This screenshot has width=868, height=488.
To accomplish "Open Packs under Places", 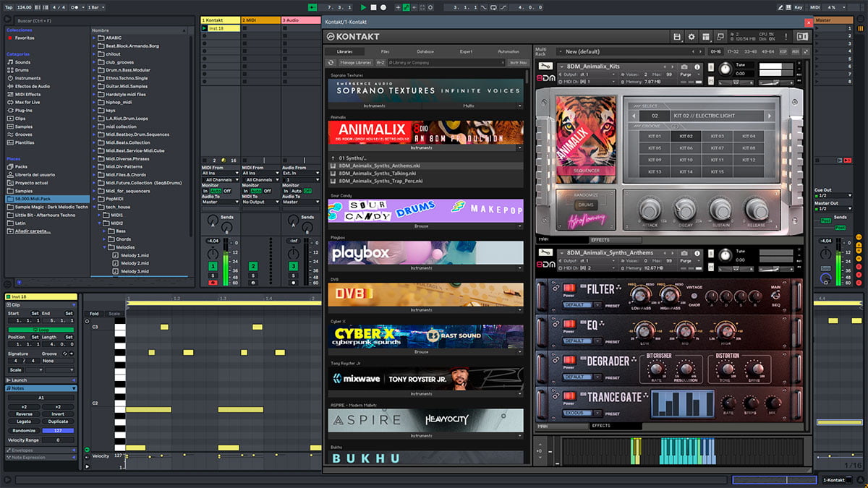I will click(21, 166).
